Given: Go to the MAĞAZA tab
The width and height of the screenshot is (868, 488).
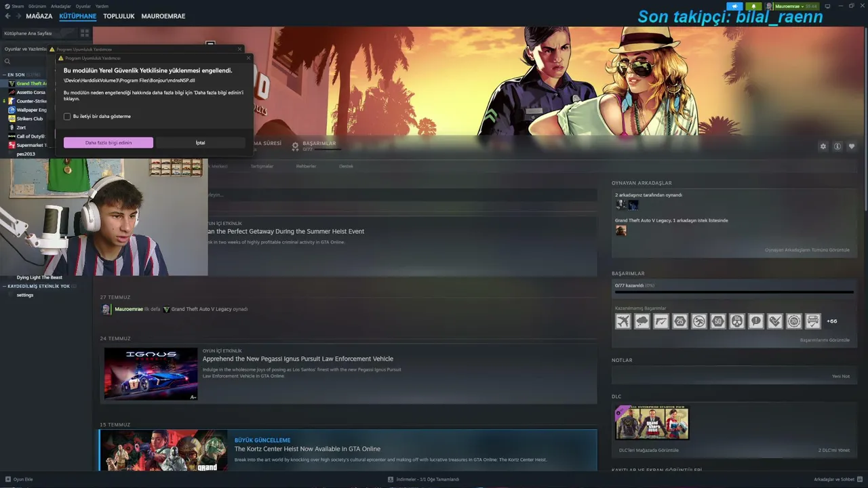Looking at the screenshot, I should [39, 16].
